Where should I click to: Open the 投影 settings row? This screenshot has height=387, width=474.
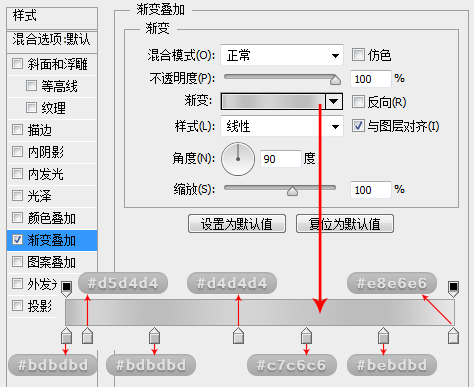[x=32, y=306]
